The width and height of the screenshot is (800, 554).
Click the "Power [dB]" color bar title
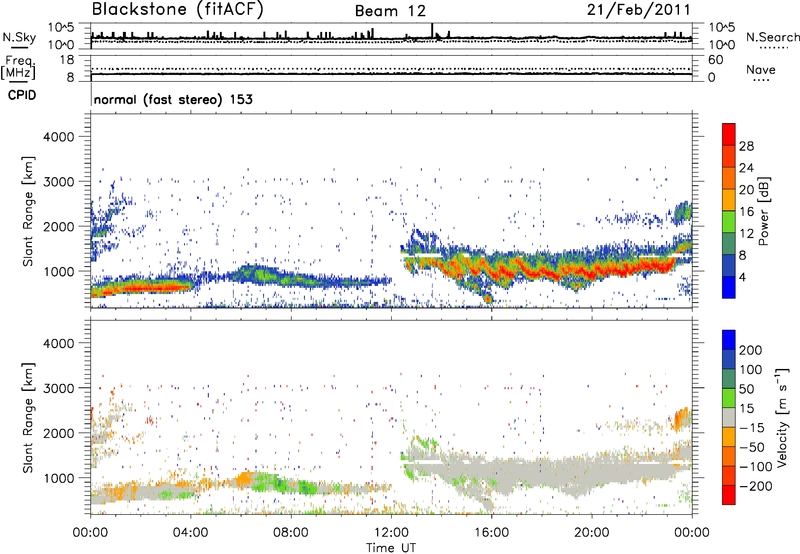coord(763,211)
